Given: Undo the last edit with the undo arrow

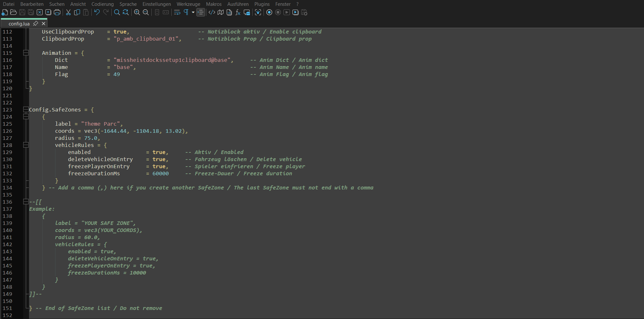Looking at the screenshot, I should click(97, 12).
